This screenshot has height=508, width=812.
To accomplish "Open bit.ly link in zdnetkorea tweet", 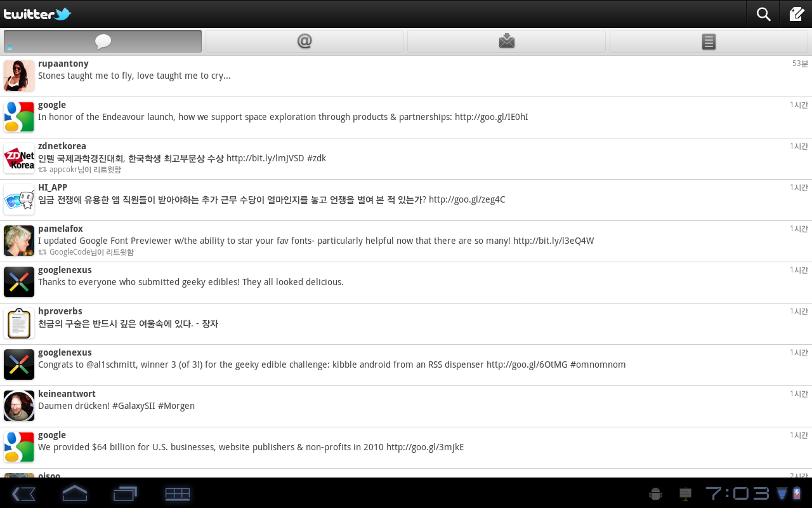I will coord(265,158).
